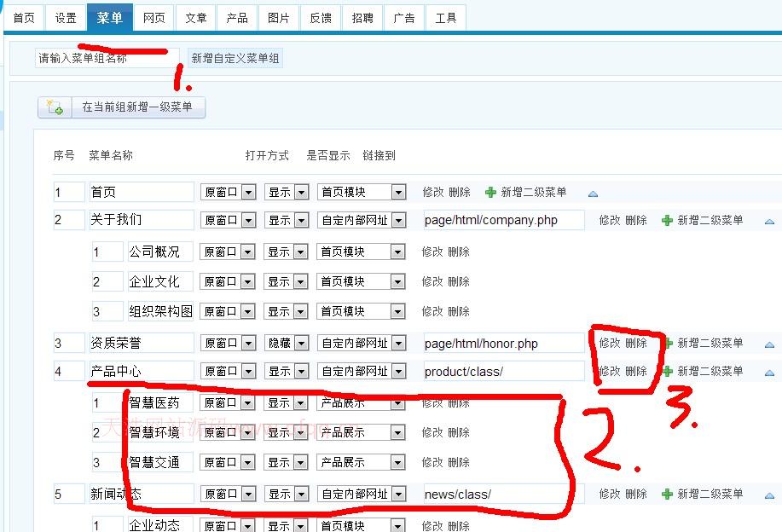Focus the menu group name input field
Viewport: 782px width, 532px height.
(107, 58)
